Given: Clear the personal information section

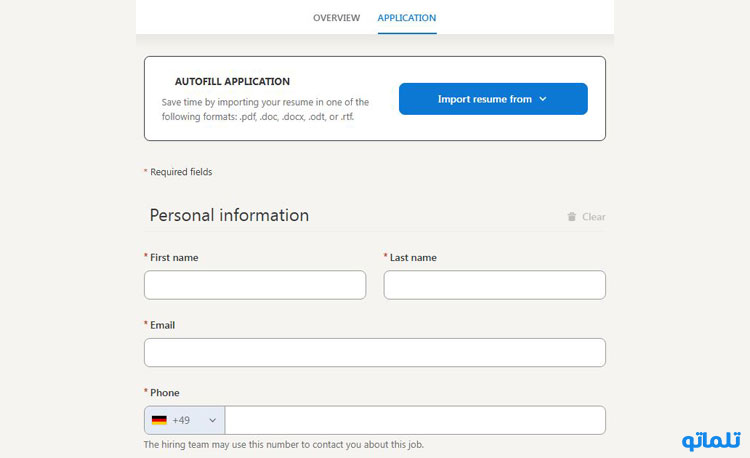Looking at the screenshot, I should point(586,217).
